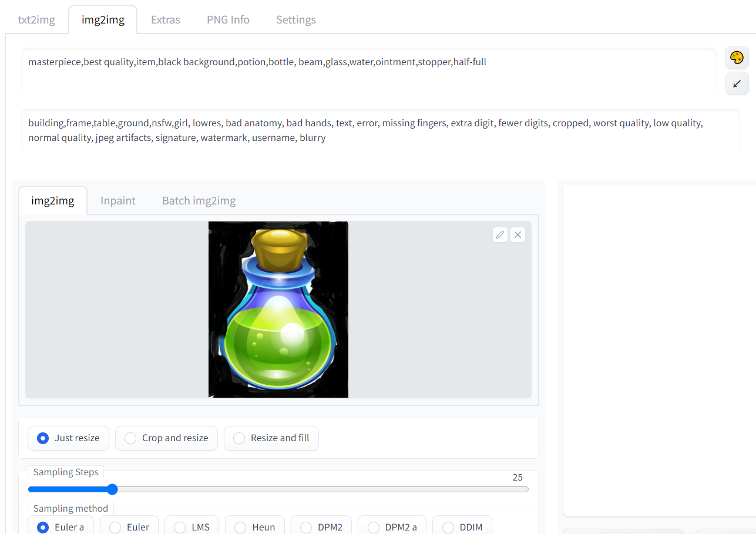This screenshot has height=534, width=756.
Task: Click the Sampling Steps slider handle
Action: tap(112, 489)
